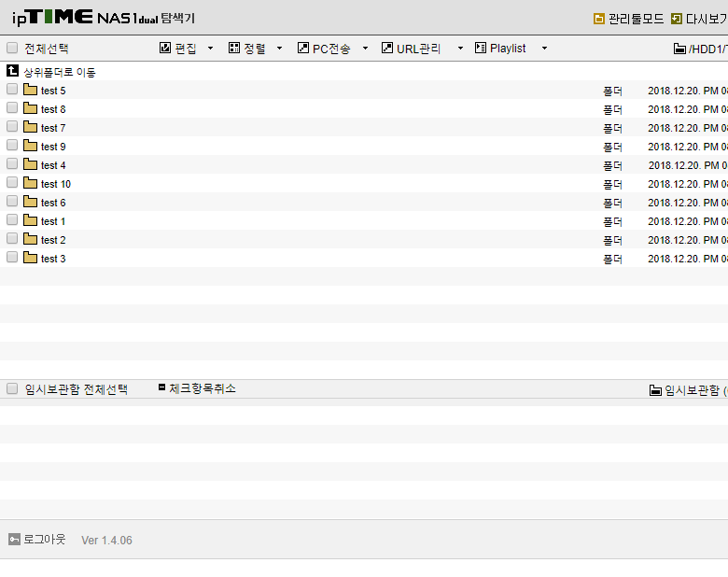Image resolution: width=728 pixels, height=577 pixels.
Task: Open folder icon of test 6
Action: point(30,201)
